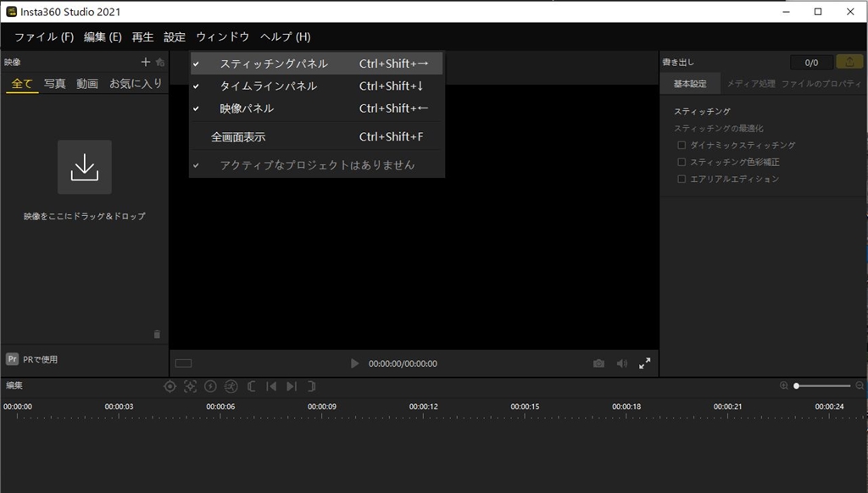Viewport: 868px width, 493px height.
Task: Click the add media plus icon
Action: click(x=146, y=62)
